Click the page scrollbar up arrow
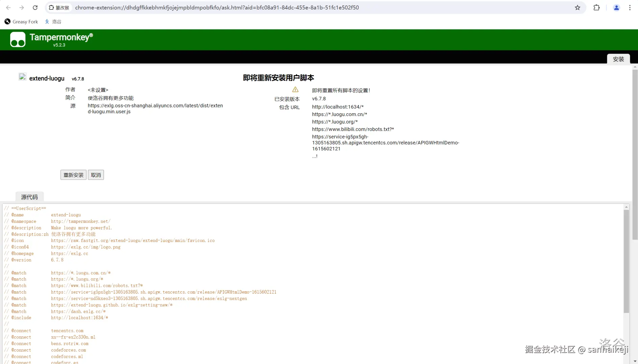The height and width of the screenshot is (364, 638). click(x=635, y=67)
